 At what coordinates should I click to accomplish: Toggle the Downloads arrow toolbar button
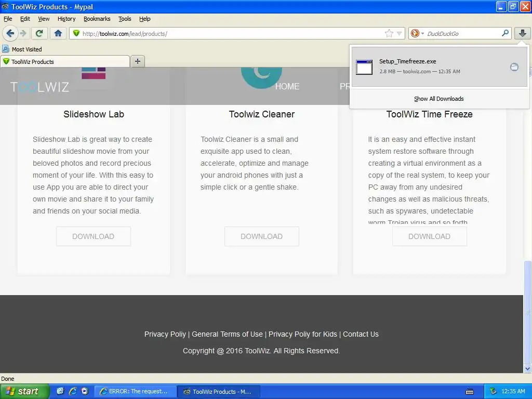[x=523, y=33]
